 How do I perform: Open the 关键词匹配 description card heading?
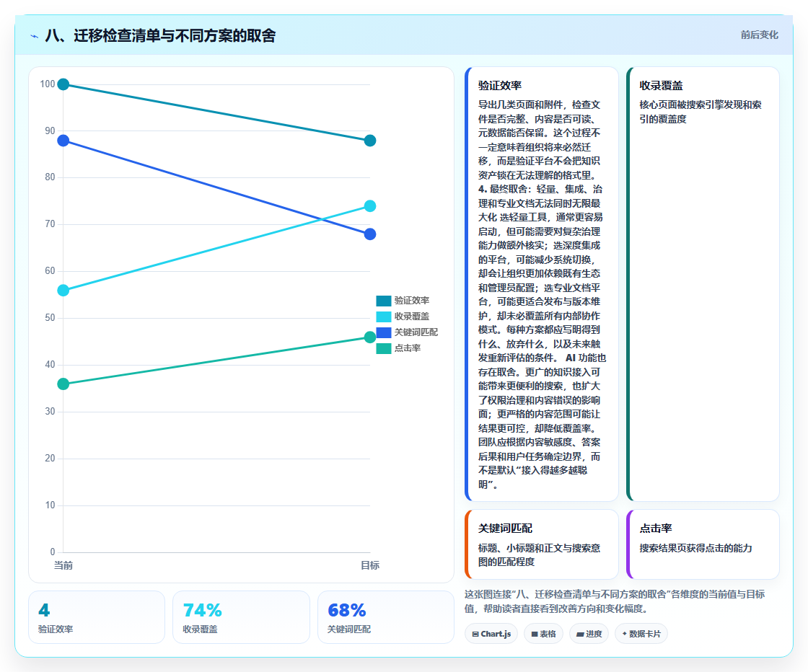click(x=505, y=529)
